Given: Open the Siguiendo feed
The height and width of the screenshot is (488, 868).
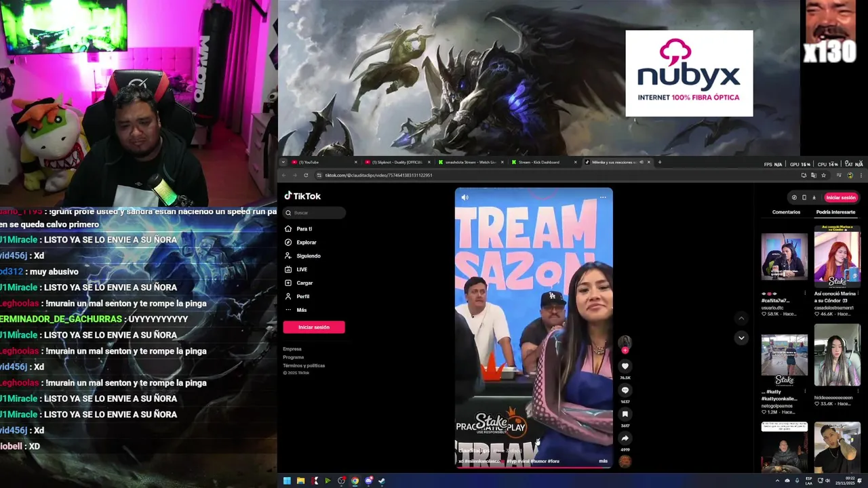Looking at the screenshot, I should click(302, 256).
